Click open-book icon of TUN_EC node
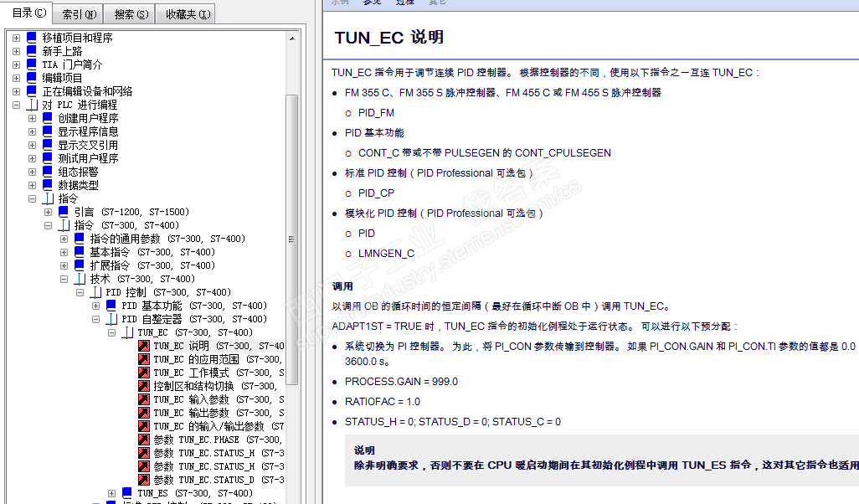This screenshot has height=504, width=859. point(127,332)
